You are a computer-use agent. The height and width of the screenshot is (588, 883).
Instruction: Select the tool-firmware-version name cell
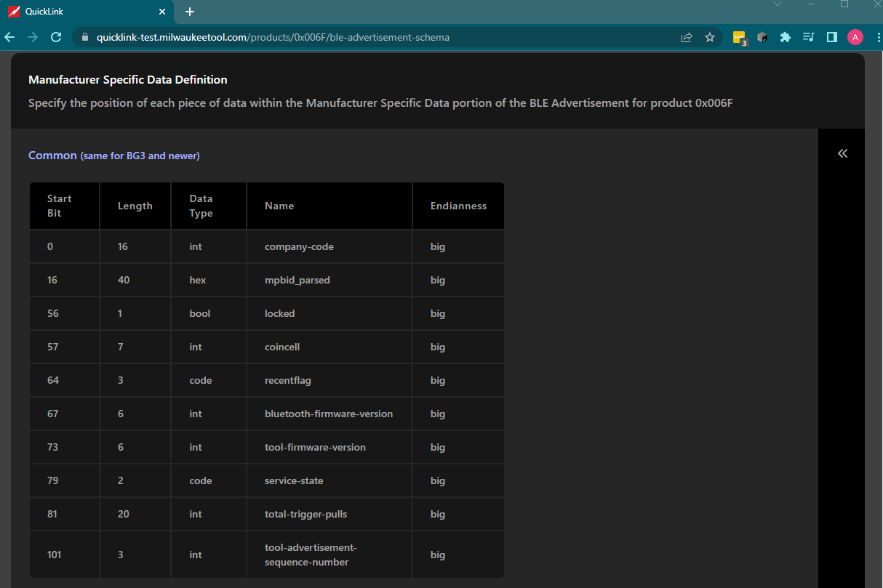[x=329, y=447]
